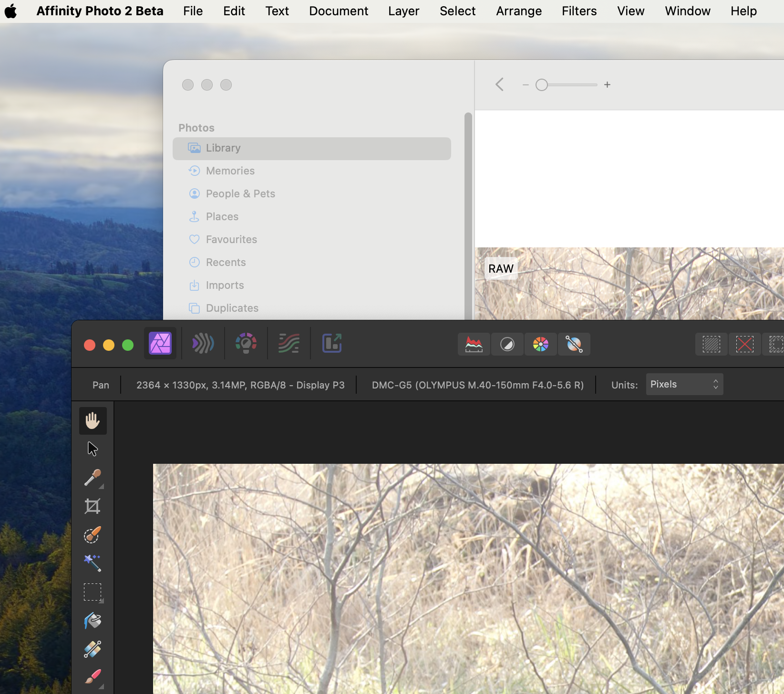Screen dimensions: 784x694
Task: Select the Flood Select magic wand tool
Action: click(x=93, y=563)
